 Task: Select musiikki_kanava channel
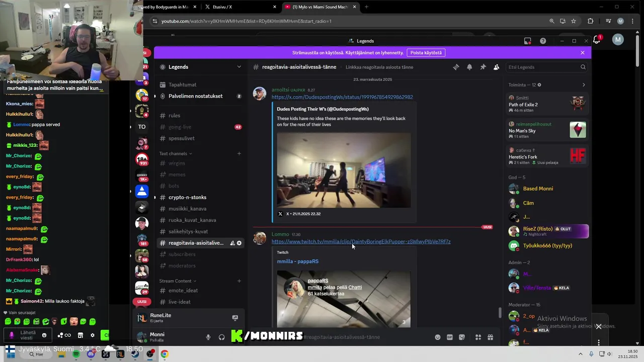tap(201, 209)
